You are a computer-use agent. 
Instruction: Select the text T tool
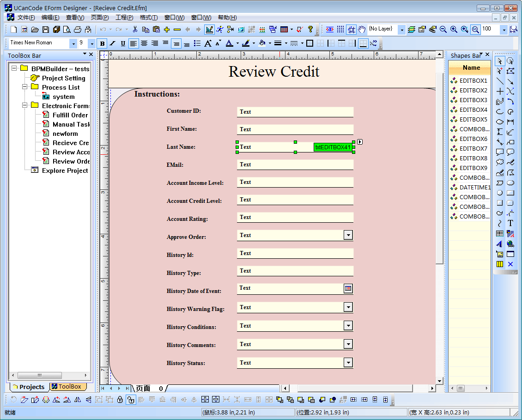[510, 223]
